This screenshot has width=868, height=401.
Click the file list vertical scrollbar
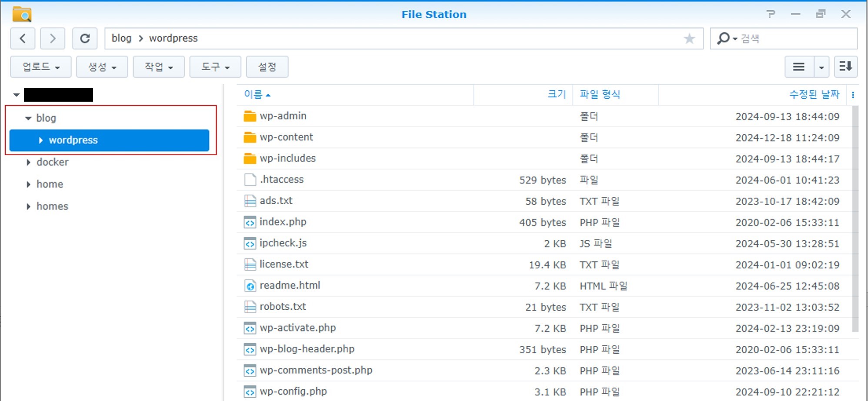coord(855,219)
